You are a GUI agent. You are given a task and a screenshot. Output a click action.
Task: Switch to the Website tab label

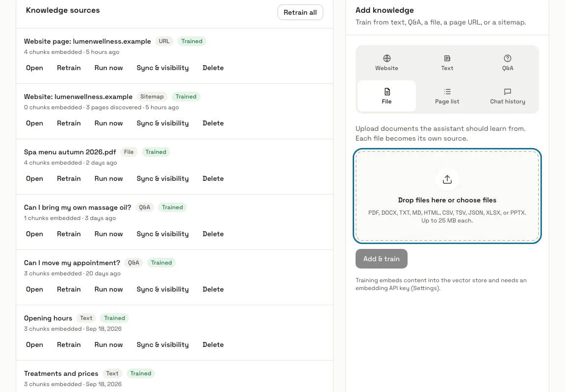coord(386,68)
